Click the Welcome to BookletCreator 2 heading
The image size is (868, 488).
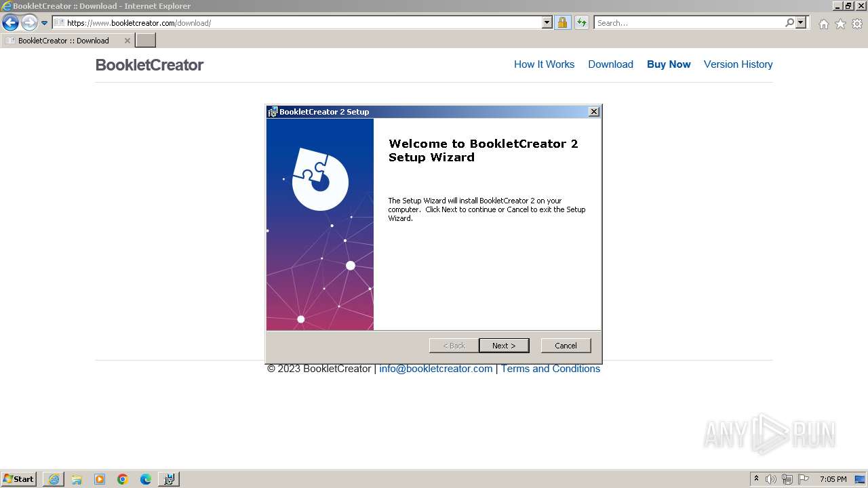click(483, 150)
